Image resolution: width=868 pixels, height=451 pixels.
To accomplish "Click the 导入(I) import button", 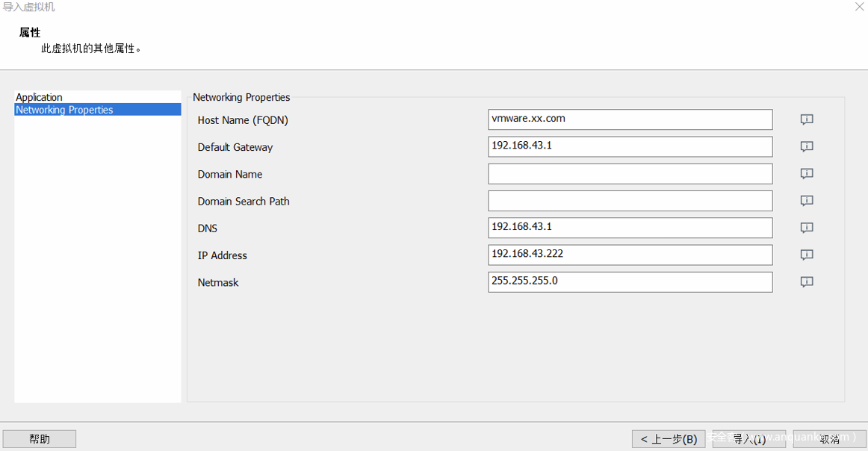I will 748,439.
